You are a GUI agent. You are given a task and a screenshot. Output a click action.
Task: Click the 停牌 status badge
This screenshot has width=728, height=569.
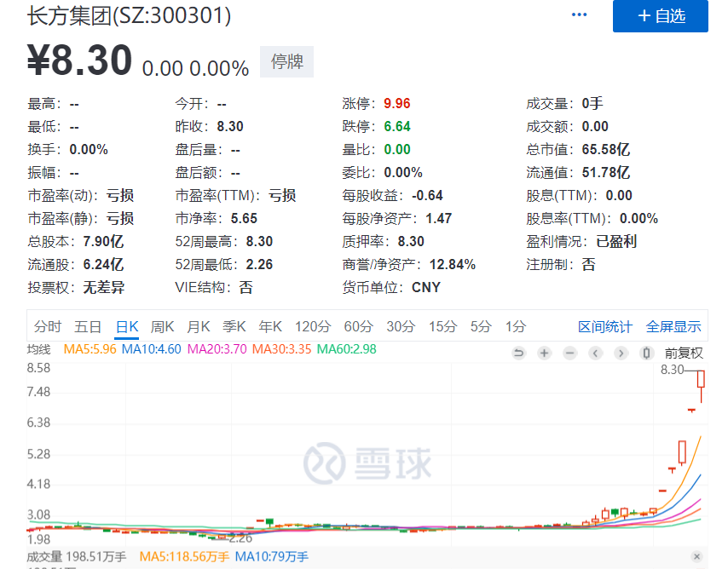287,61
